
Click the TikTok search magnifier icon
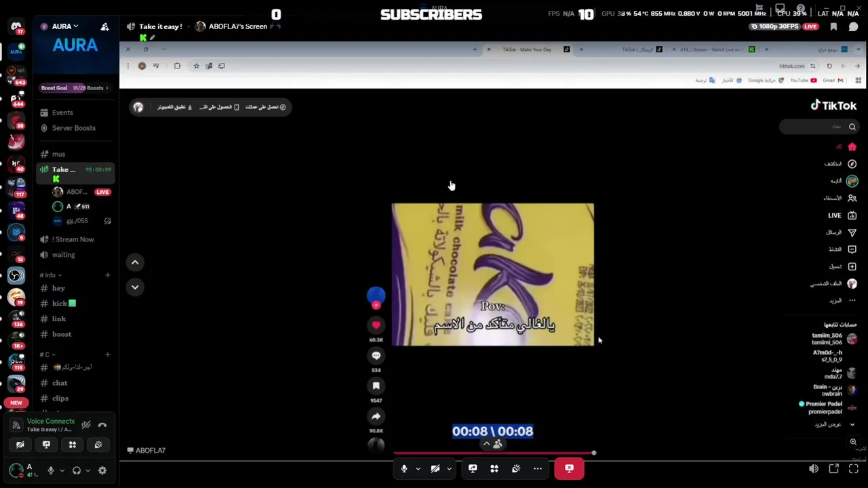point(852,127)
